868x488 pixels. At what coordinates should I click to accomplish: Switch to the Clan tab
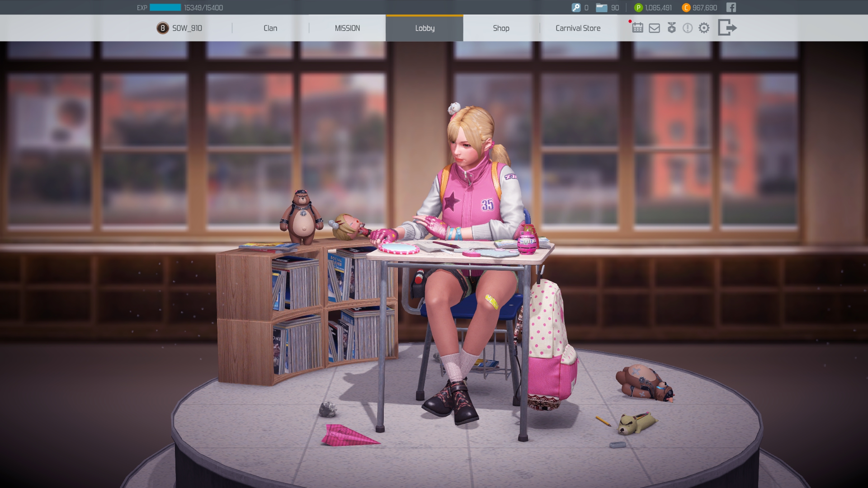tap(270, 28)
